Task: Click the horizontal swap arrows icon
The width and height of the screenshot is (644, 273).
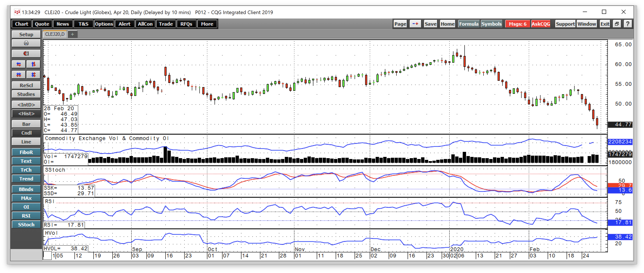Action: click(x=19, y=64)
